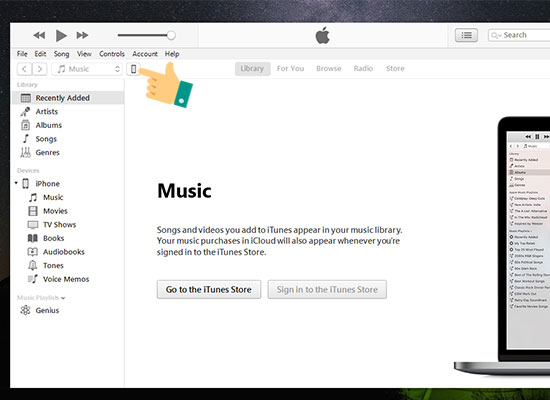Select Artists microphone icon in sidebar
The height and width of the screenshot is (400, 550).
click(25, 112)
